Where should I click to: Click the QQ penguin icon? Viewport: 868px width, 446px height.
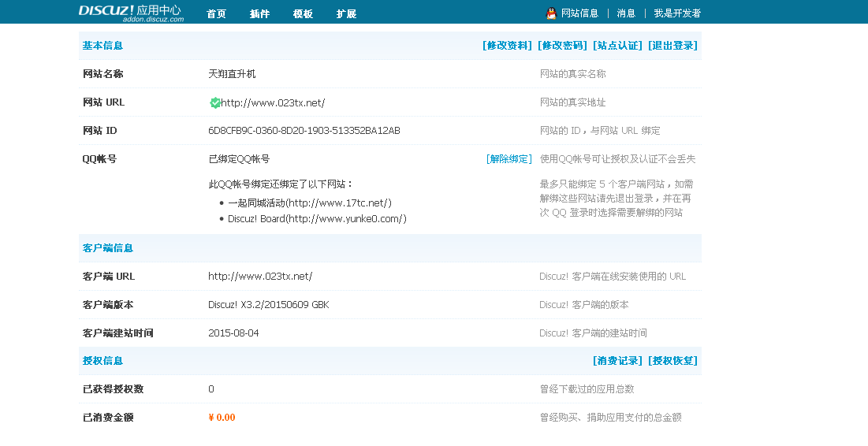[551, 13]
